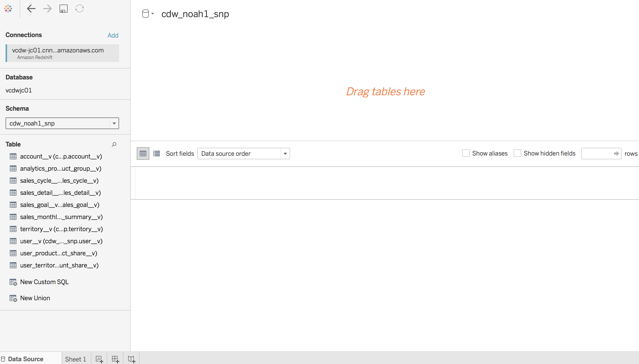
Task: Open Sort fields Data source order dropdown
Action: 285,154
